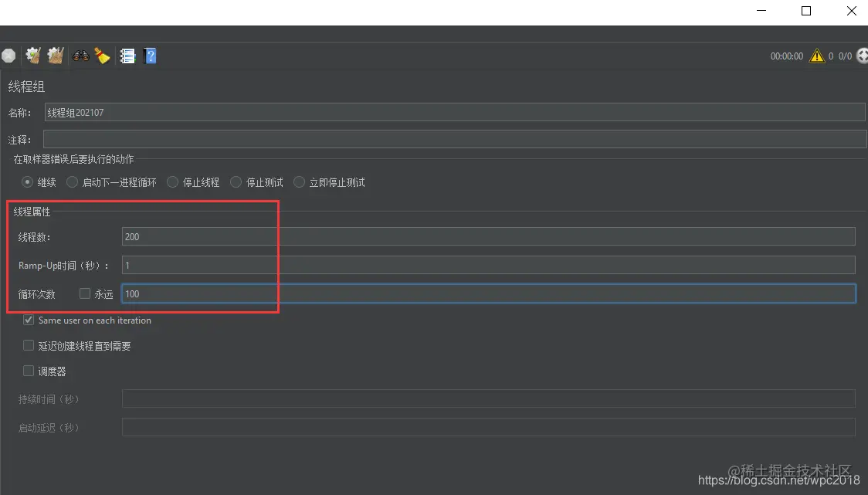Select the 启动下一进程循环 radio option
Viewport: 868px width, 495px height.
click(72, 182)
